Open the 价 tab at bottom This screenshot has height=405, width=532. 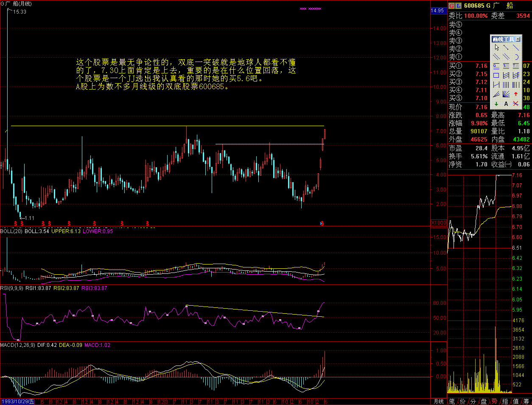(463, 401)
